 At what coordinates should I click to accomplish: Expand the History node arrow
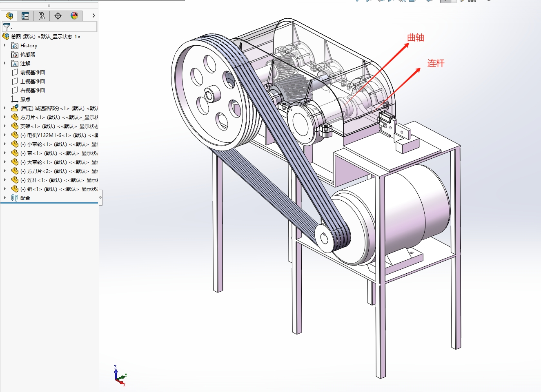coord(5,45)
